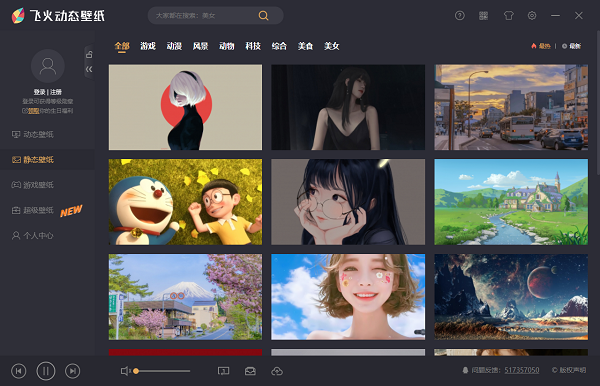Switch to the 动物 category tab
This screenshot has width=600, height=386.
227,46
